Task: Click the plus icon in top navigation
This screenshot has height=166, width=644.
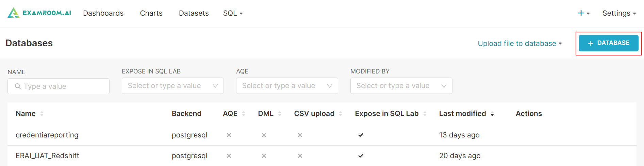Action: point(581,13)
